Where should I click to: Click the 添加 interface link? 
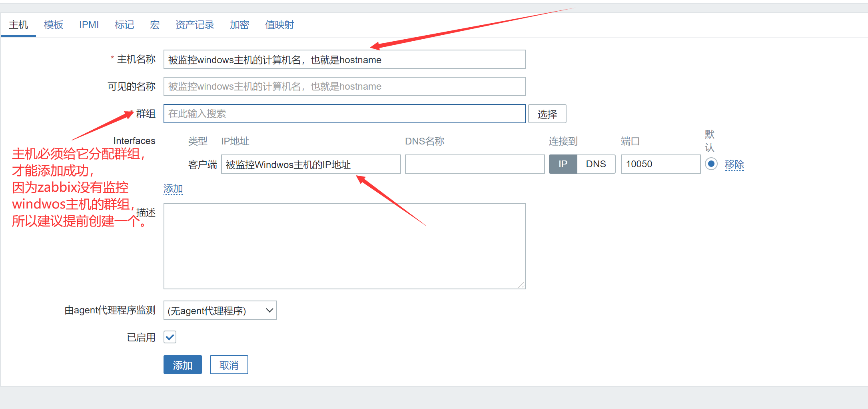(173, 188)
